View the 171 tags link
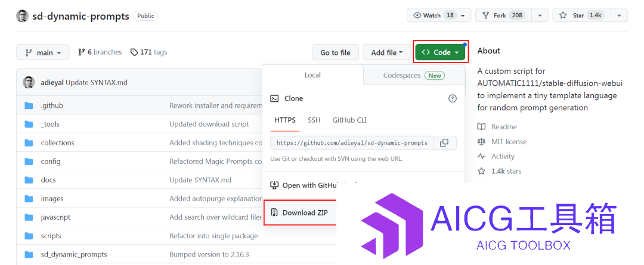Screen dimensions: 644x265 [x=148, y=52]
